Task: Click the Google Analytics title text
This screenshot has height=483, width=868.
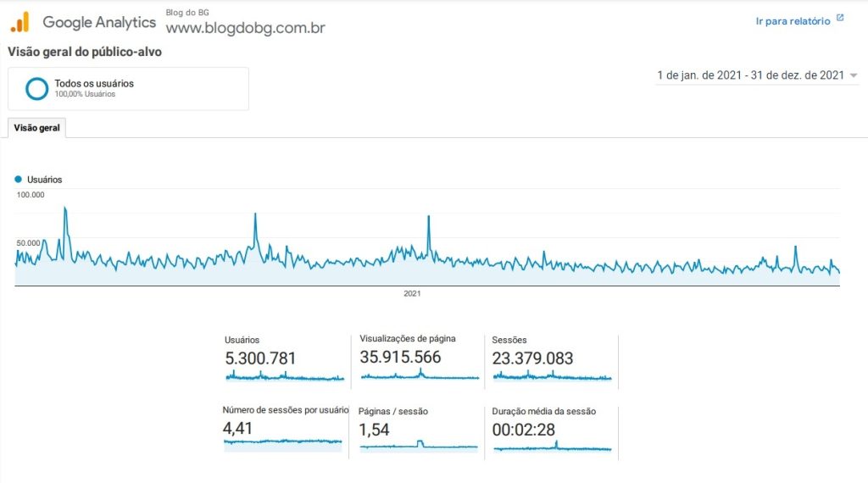Action: point(99,22)
